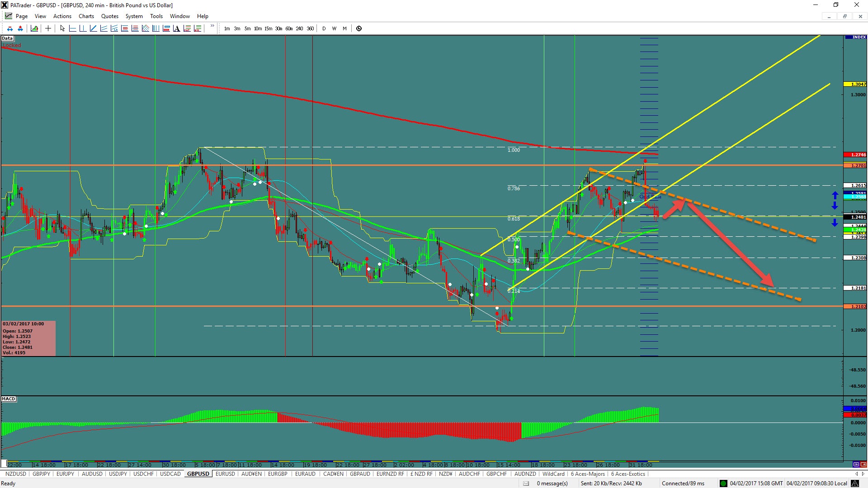Image resolution: width=868 pixels, height=488 pixels.
Task: Select the NSL lines tool icon
Action: (x=197, y=28)
